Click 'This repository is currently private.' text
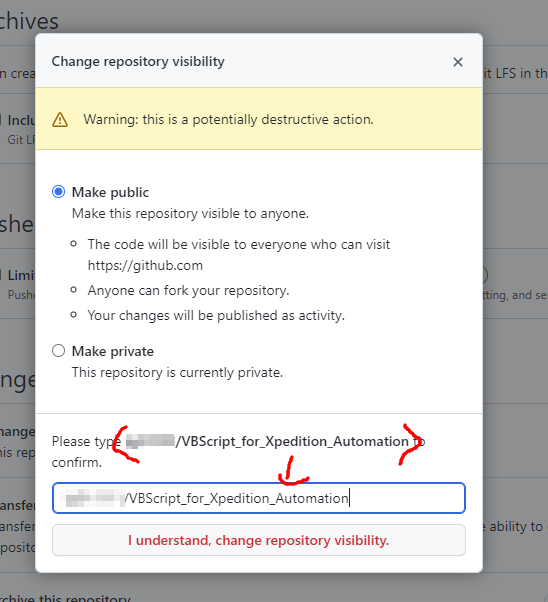548x602 pixels. tap(177, 372)
